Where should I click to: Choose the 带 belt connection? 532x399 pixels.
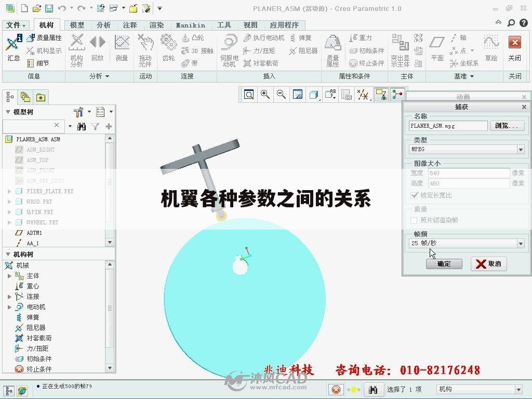pyautogui.click(x=189, y=63)
